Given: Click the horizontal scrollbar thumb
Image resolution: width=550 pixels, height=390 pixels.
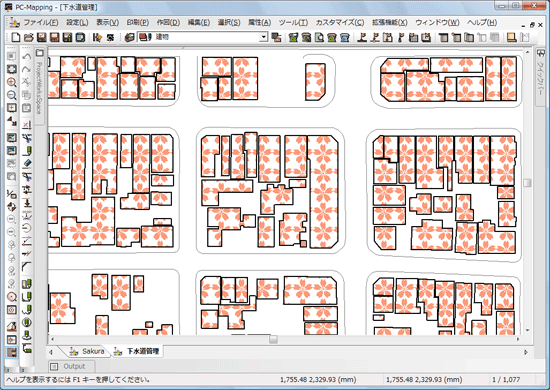Looking at the screenshot, I should click(x=273, y=339).
